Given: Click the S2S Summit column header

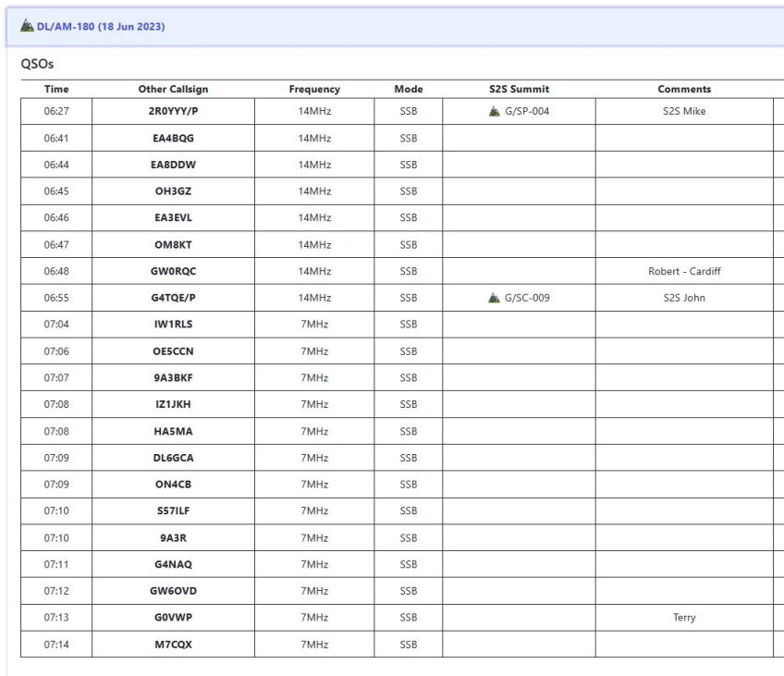Looking at the screenshot, I should click(x=519, y=89).
